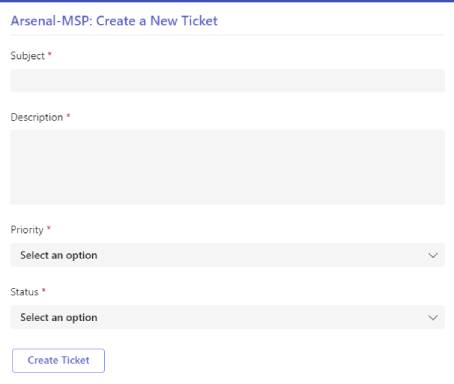Focus the Description text area
The height and width of the screenshot is (384, 454).
coord(227,167)
